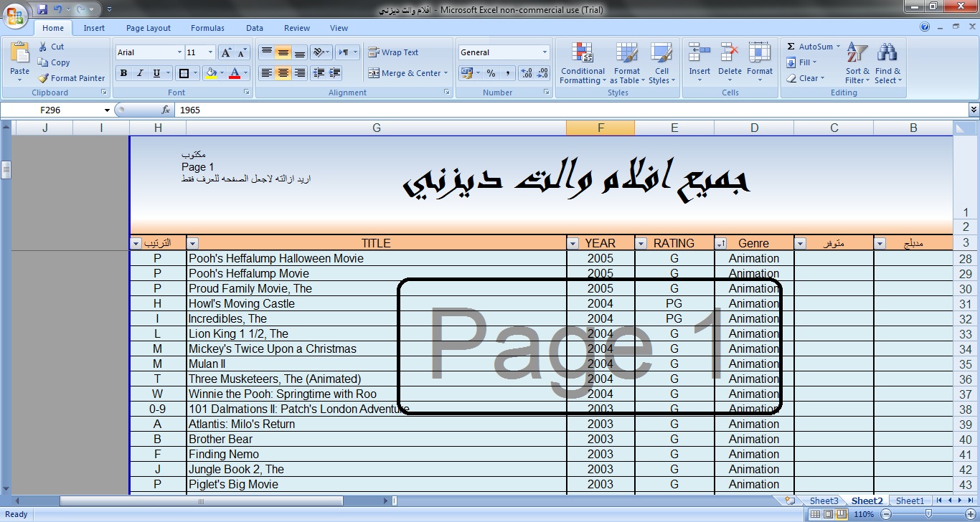980x522 pixels.
Task: Activate the Format Painter brush
Action: point(43,78)
